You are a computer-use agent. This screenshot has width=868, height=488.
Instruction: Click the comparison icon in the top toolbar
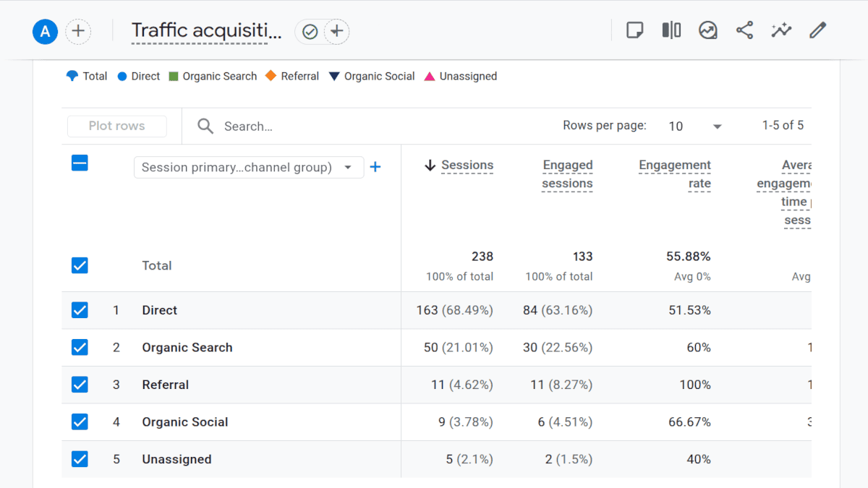[671, 30]
